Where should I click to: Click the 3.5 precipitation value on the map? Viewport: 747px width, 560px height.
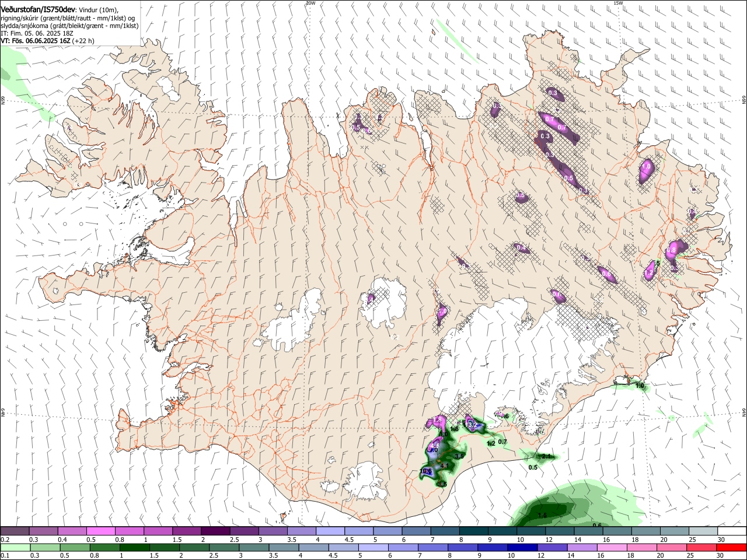tap(459, 456)
